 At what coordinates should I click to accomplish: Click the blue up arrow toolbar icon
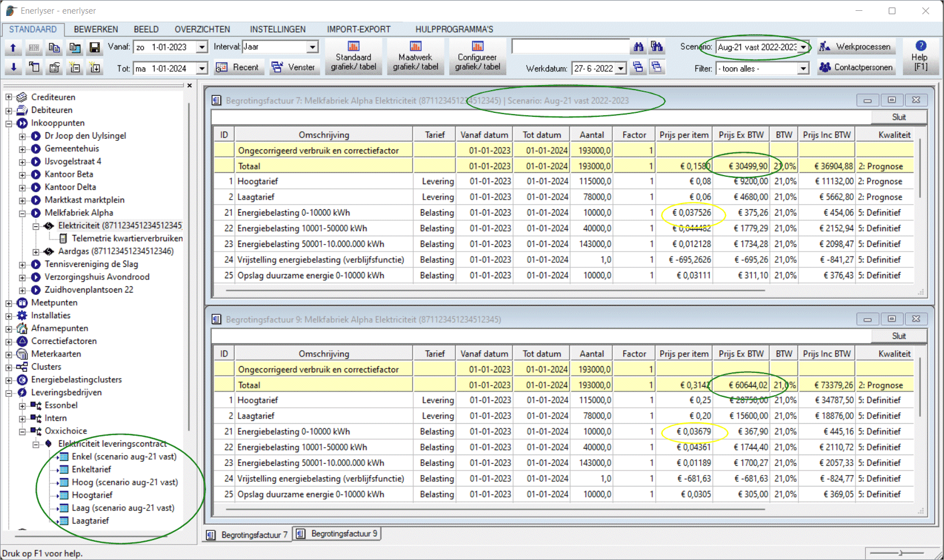pyautogui.click(x=13, y=47)
